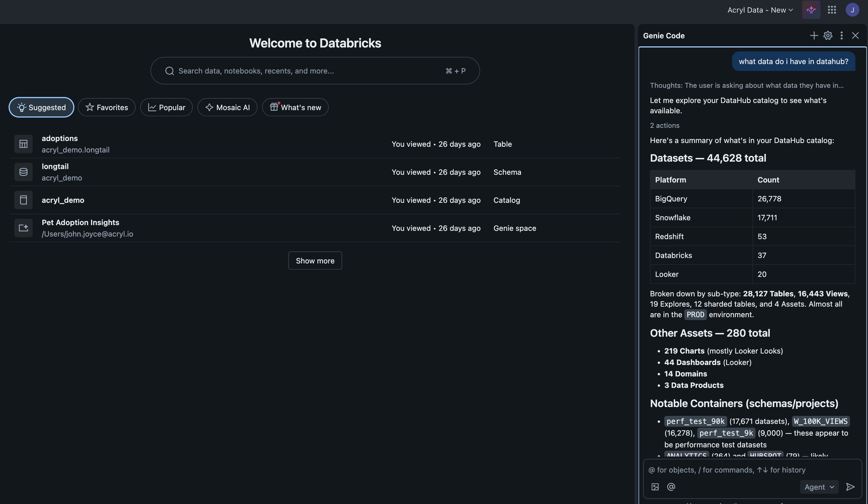This screenshot has width=868, height=504.
Task: Select the Favorites filter
Action: click(x=107, y=107)
